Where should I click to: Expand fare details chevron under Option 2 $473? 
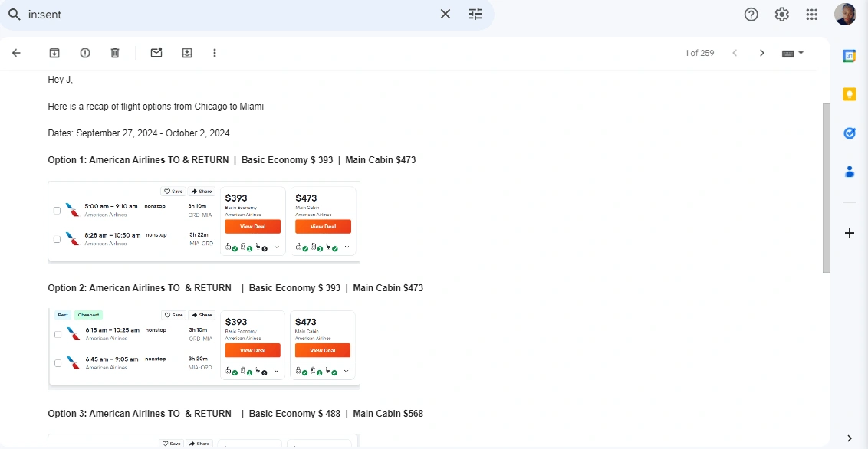click(347, 371)
